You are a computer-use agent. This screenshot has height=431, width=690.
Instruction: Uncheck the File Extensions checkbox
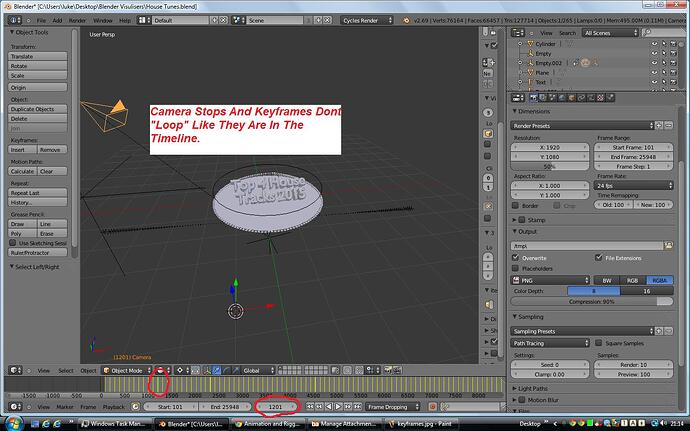pos(598,258)
